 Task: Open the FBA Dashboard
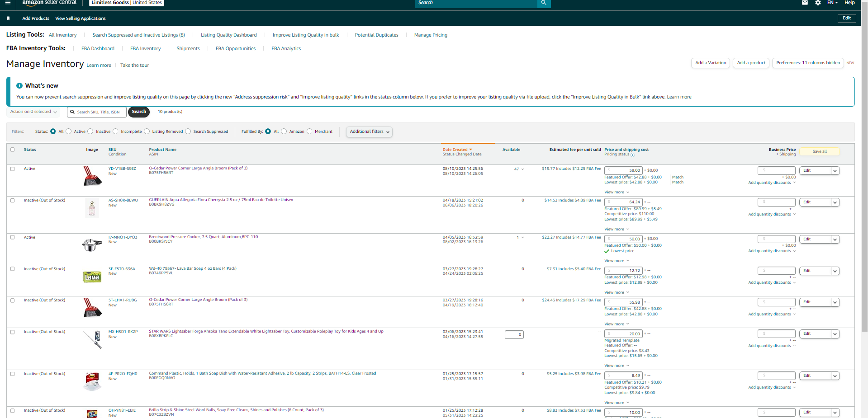98,49
